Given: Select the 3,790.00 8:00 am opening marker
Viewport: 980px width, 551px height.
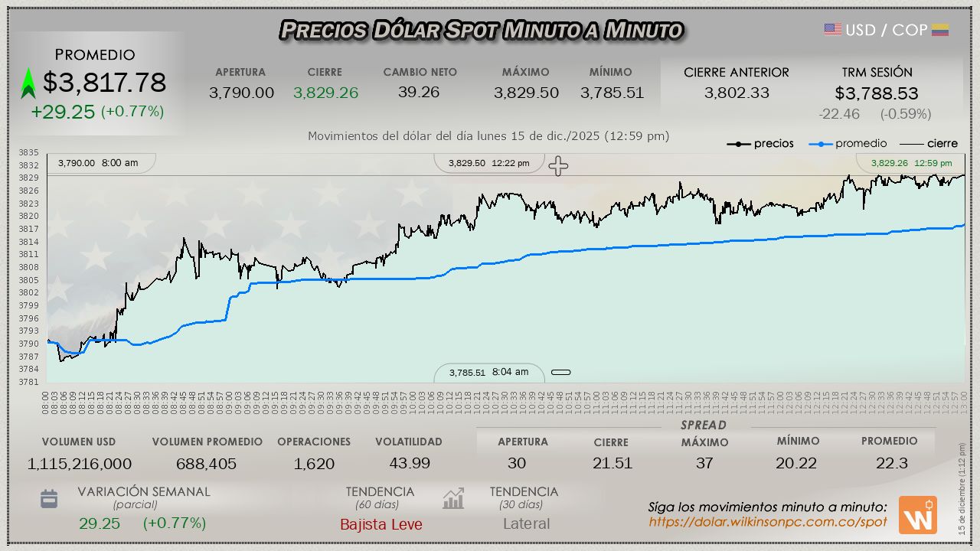Looking at the screenshot, I should coord(98,163).
